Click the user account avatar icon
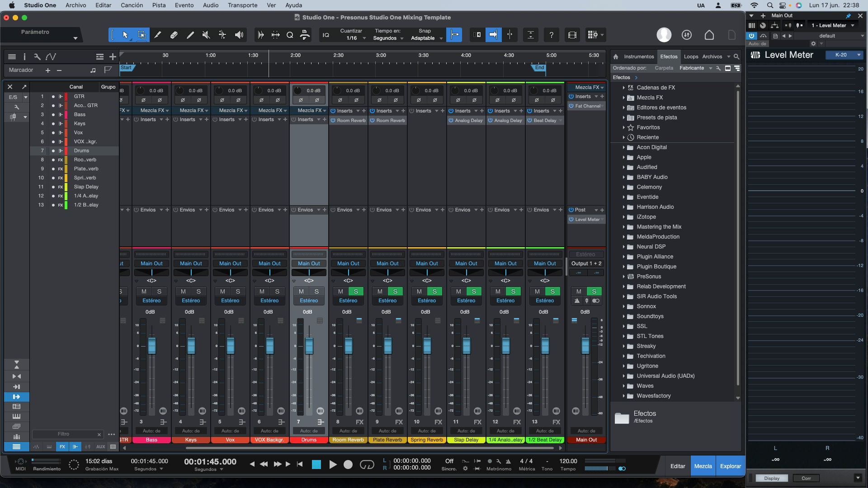 pyautogui.click(x=664, y=35)
